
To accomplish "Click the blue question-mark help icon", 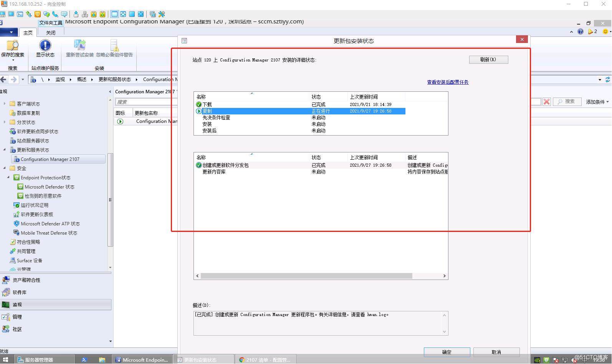I will (x=581, y=31).
